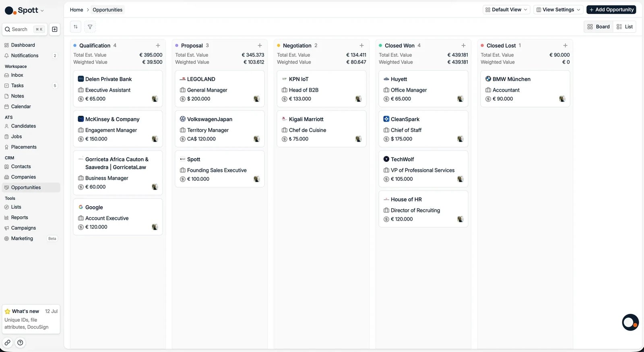Click owner avatar on the Delen Private Bank card
This screenshot has width=644, height=352.
click(155, 99)
